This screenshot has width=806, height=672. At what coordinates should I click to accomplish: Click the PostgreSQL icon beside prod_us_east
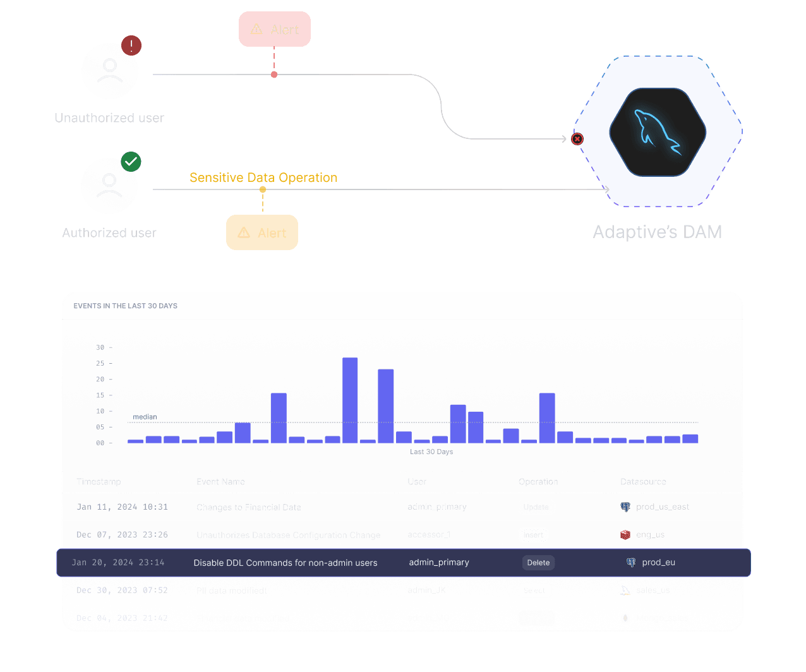625,507
